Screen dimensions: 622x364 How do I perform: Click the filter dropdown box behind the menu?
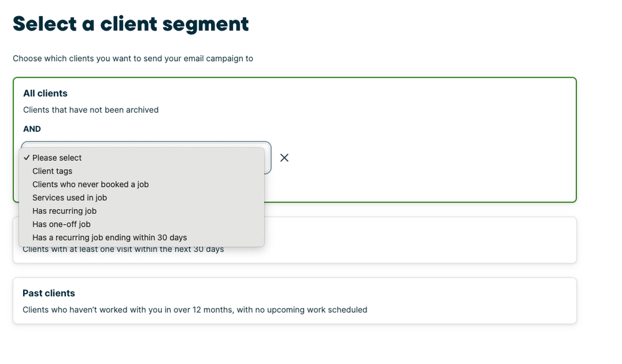[268, 158]
